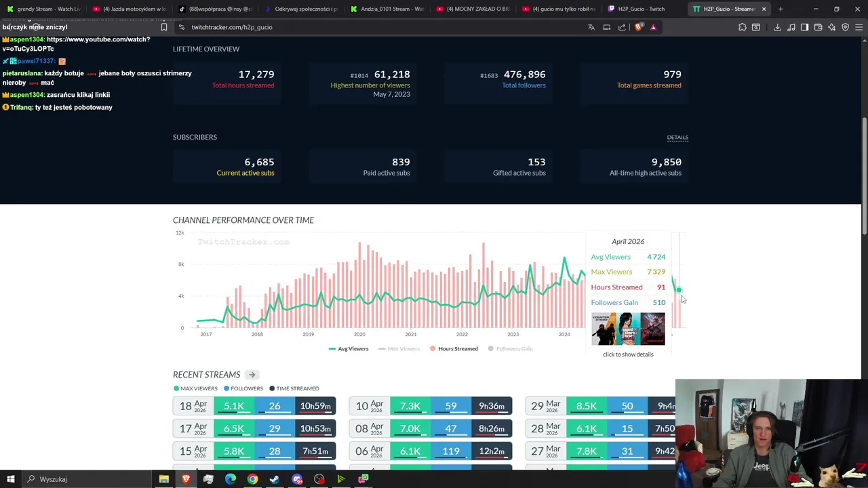Image resolution: width=868 pixels, height=488 pixels.
Task: Click the 61,218 Highest number of viewers value
Action: 392,75
